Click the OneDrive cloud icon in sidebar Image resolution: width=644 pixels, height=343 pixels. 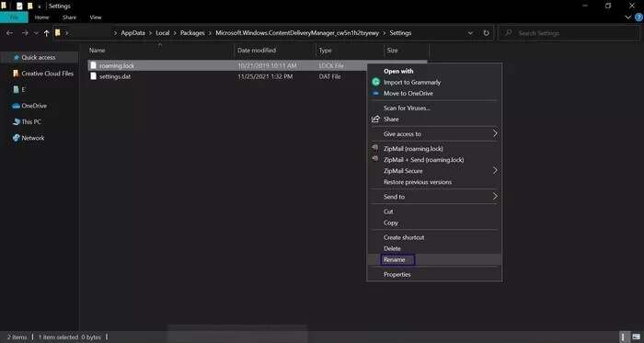16,106
